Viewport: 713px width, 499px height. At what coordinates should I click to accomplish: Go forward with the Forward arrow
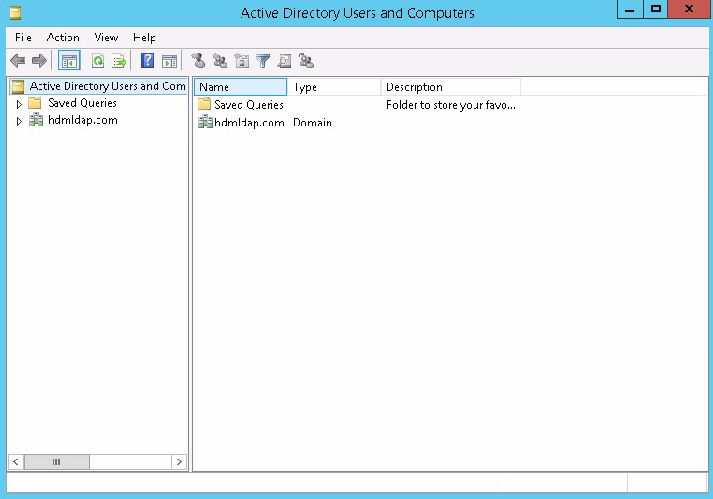pos(40,60)
